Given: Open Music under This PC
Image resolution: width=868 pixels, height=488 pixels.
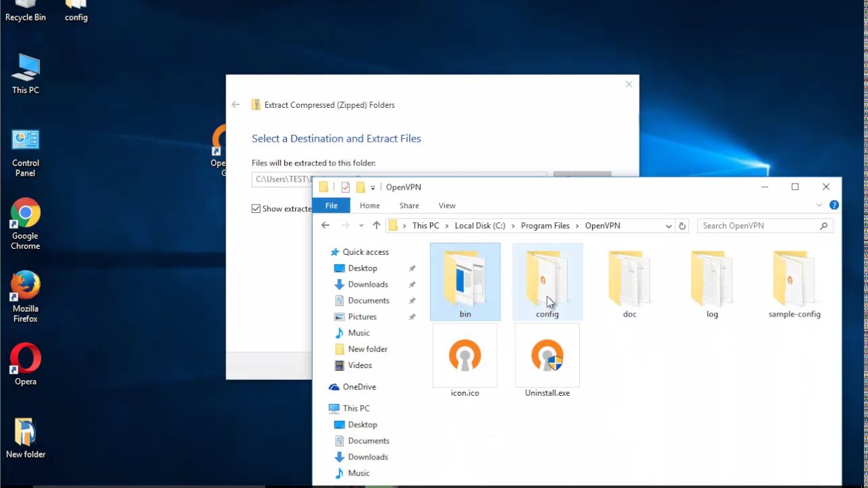Looking at the screenshot, I should [x=359, y=473].
